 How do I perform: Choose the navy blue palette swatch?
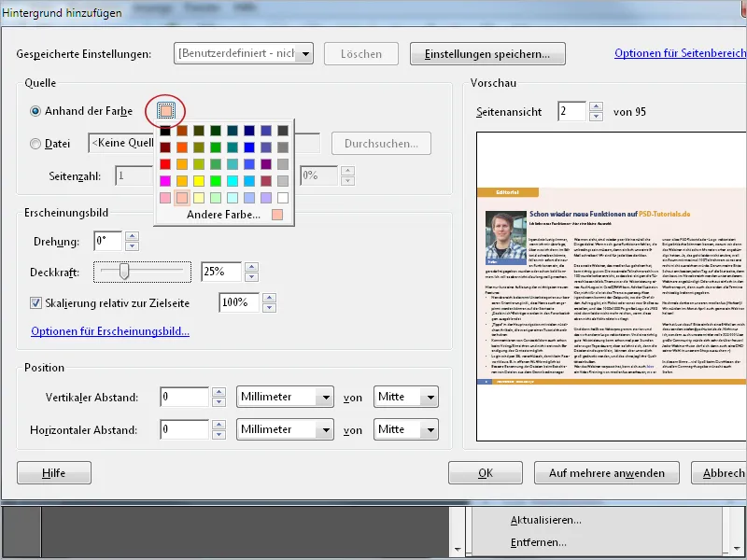click(x=249, y=131)
